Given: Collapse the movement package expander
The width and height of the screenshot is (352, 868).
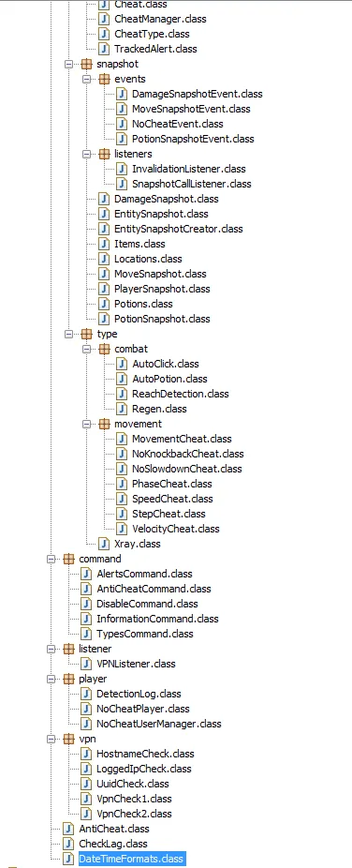Looking at the screenshot, I should click(86, 424).
